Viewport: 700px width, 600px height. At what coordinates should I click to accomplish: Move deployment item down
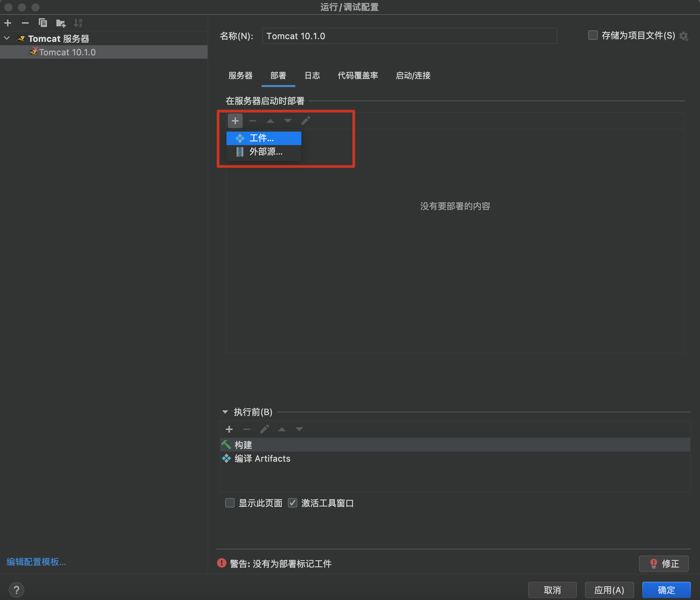point(288,120)
